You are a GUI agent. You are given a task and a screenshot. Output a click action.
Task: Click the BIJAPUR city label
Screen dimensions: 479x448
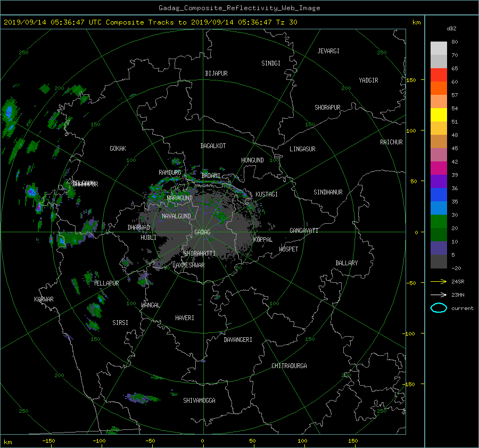(x=216, y=74)
